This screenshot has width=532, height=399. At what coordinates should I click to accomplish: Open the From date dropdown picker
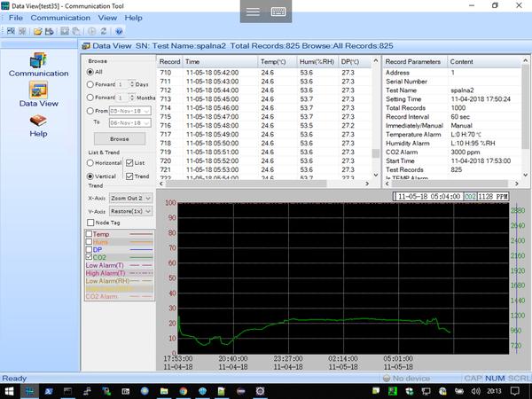tap(148, 110)
